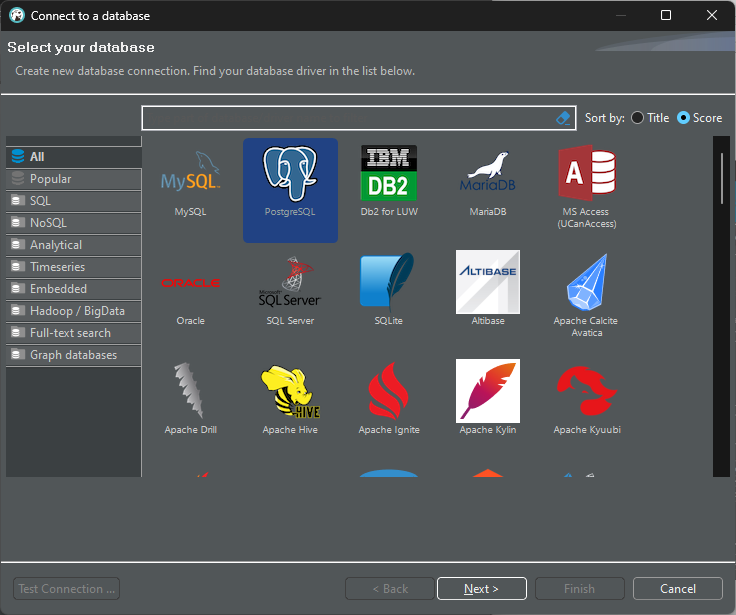Show All database categories

(x=74, y=157)
